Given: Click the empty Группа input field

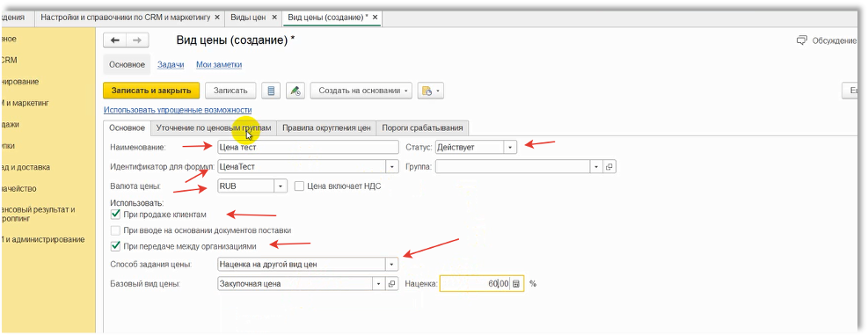Looking at the screenshot, I should tap(514, 166).
